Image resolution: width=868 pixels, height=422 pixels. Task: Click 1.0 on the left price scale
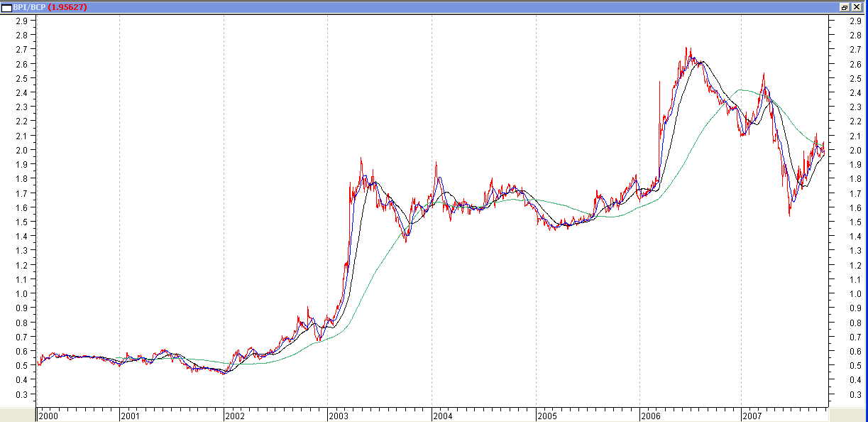(21, 293)
